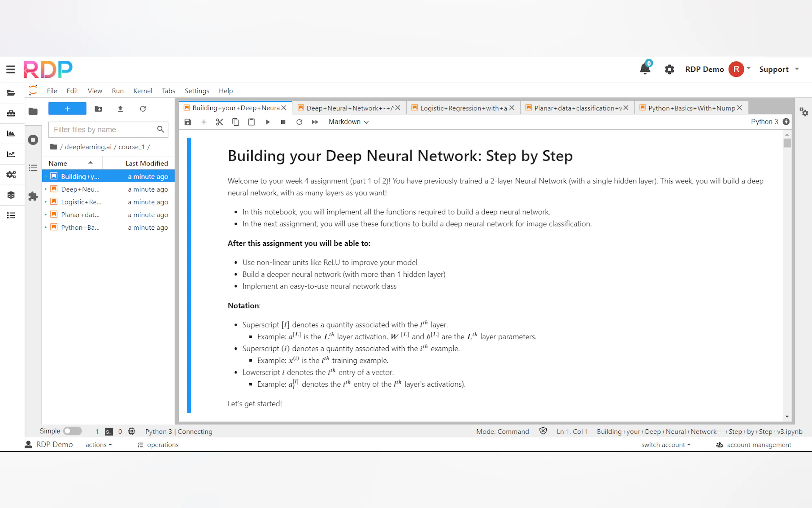Toggle the Simple interface mode switch
Viewport: 812px width, 508px height.
tap(73, 431)
